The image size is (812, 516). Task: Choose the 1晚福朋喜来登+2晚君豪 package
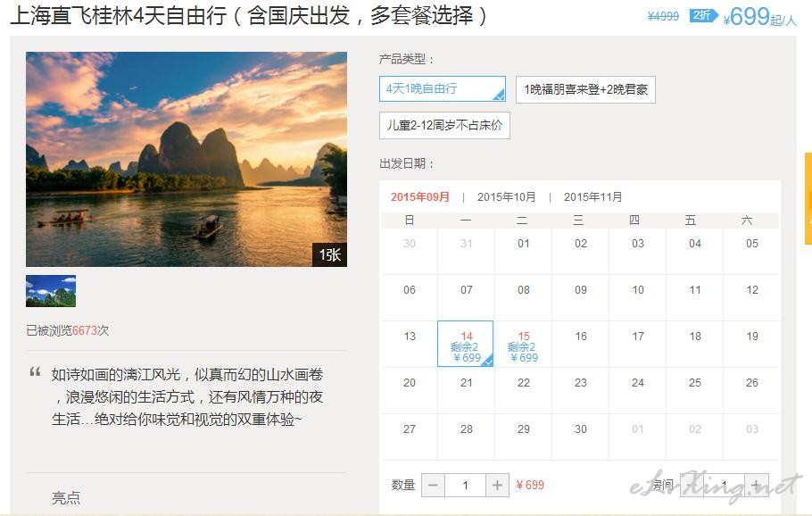pyautogui.click(x=585, y=89)
